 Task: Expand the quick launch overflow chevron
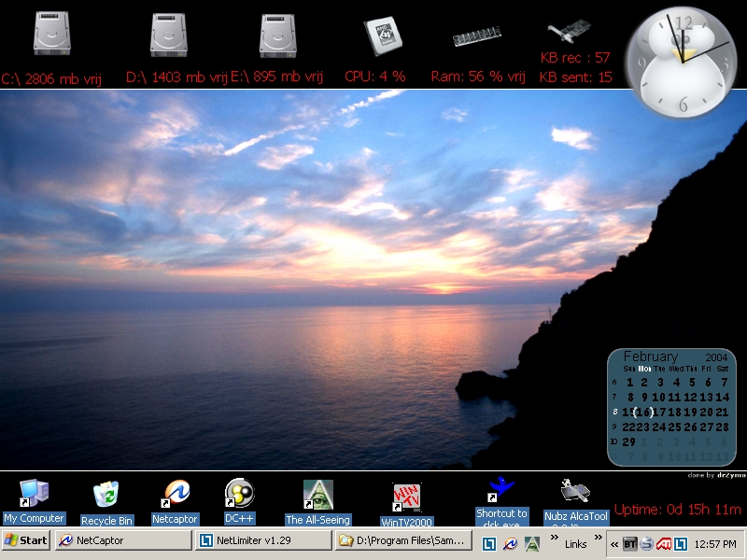click(x=554, y=538)
